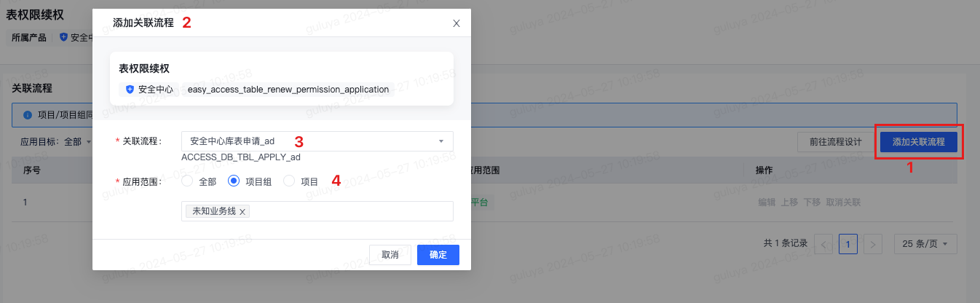Click the 安全中心 shield icon under page title
This screenshot has height=303, width=980.
point(63,37)
